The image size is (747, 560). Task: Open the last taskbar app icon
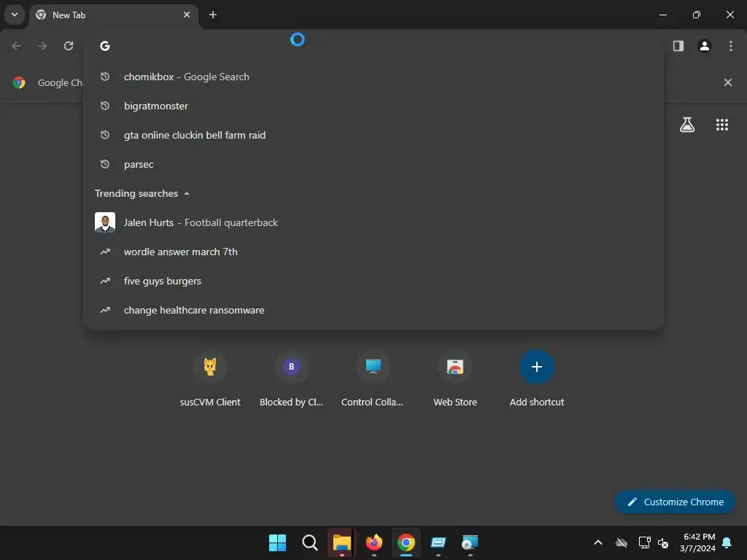click(471, 542)
